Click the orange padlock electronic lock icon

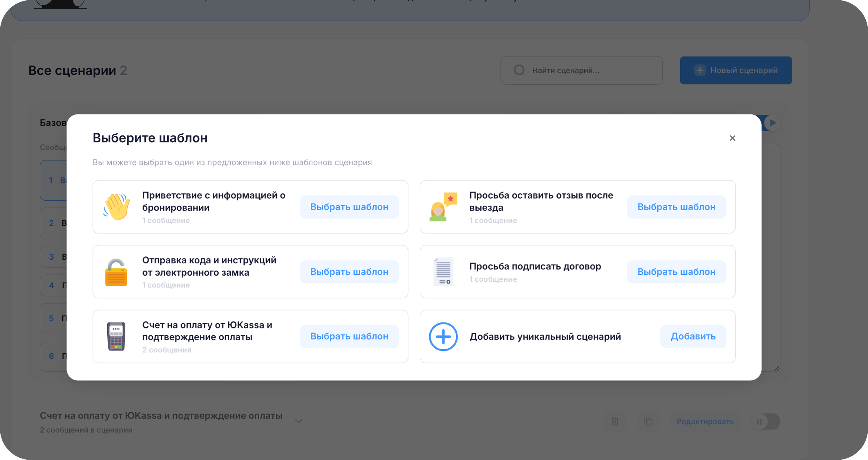tap(116, 272)
